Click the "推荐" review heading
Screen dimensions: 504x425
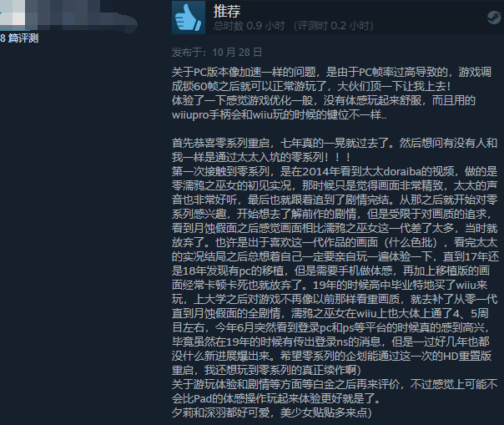227,12
